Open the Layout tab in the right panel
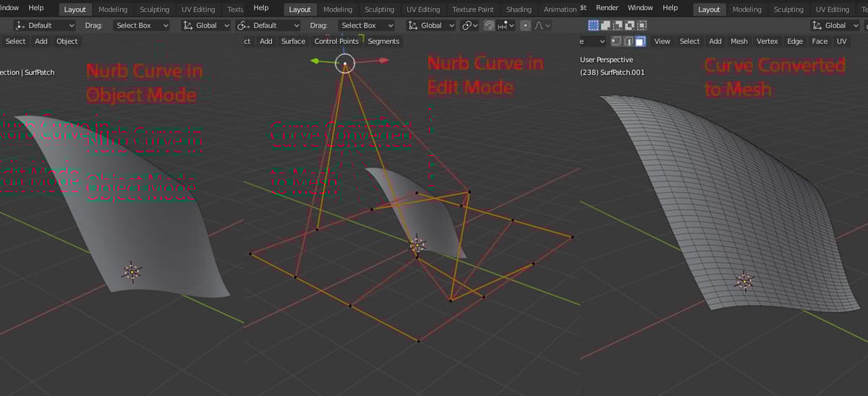 709,9
